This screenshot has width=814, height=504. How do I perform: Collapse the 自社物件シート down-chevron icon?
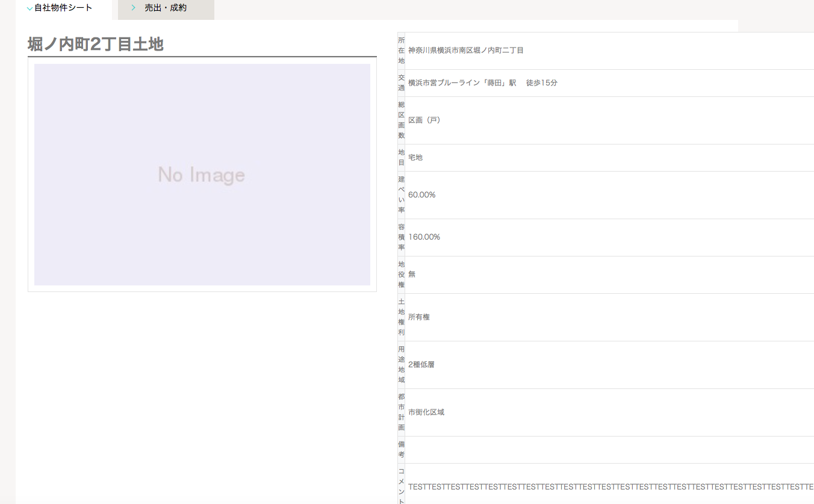30,8
